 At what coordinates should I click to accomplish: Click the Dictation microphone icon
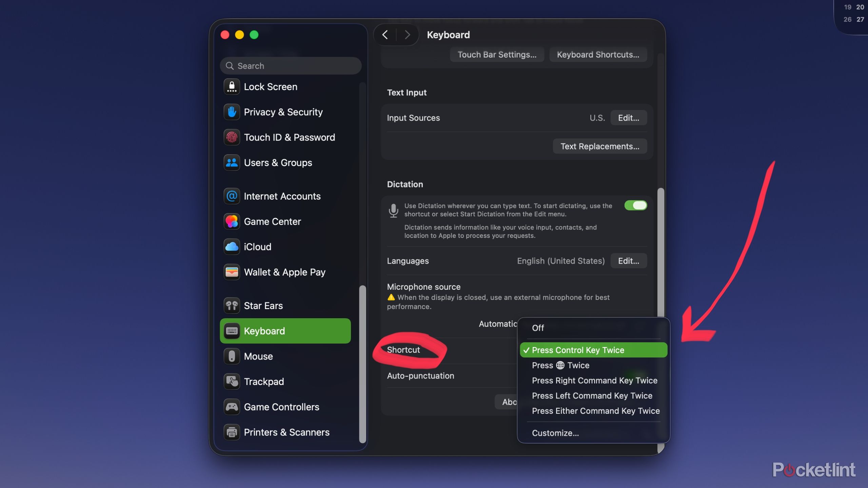(x=393, y=210)
